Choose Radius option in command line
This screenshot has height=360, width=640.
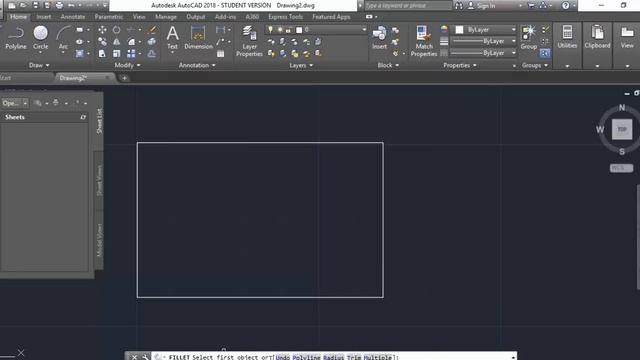click(333, 357)
